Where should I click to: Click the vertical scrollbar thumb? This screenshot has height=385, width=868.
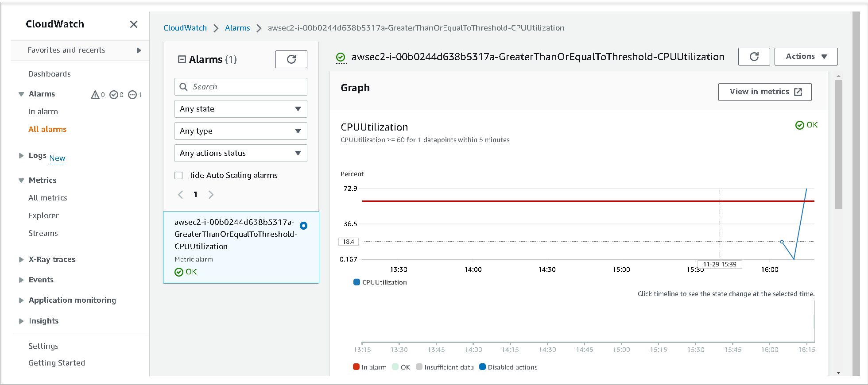tap(838, 145)
